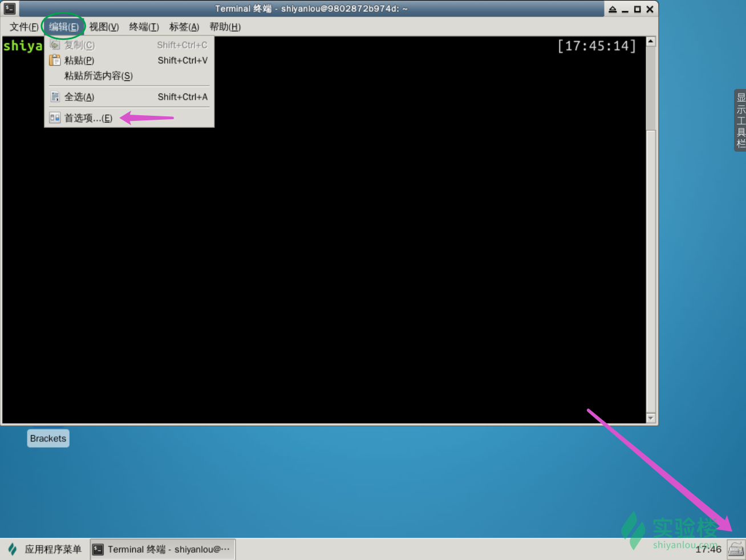Open the 视图(V) menu
746x560 pixels.
tap(103, 26)
